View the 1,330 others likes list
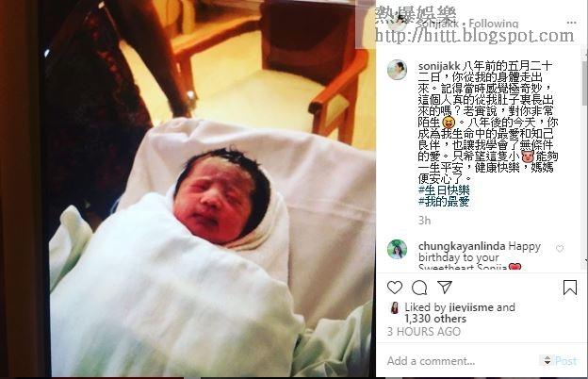Image resolution: width=588 pixels, height=379 pixels. coord(435,319)
